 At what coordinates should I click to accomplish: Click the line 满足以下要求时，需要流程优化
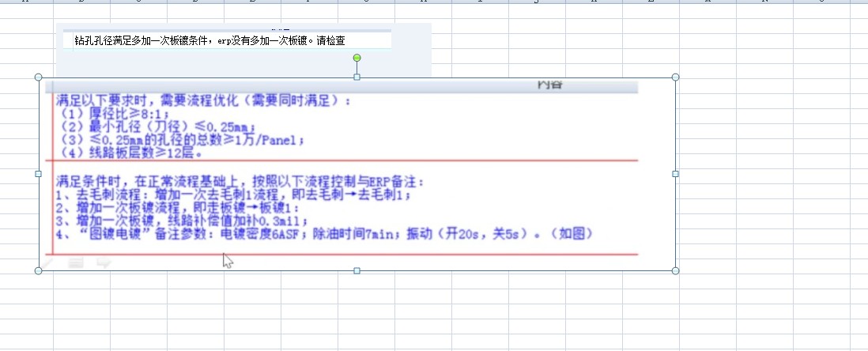tap(203, 100)
